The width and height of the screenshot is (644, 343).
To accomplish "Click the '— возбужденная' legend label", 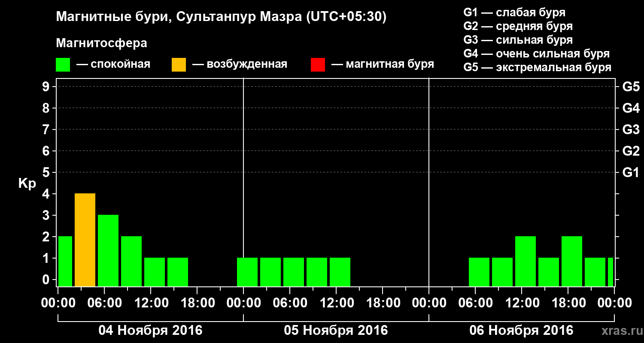I will 240,65.
